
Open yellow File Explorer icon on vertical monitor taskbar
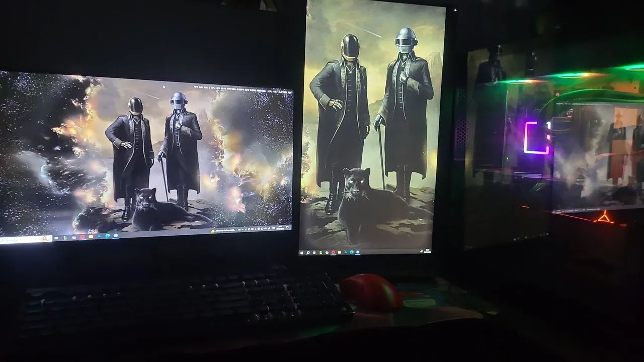pyautogui.click(x=340, y=252)
